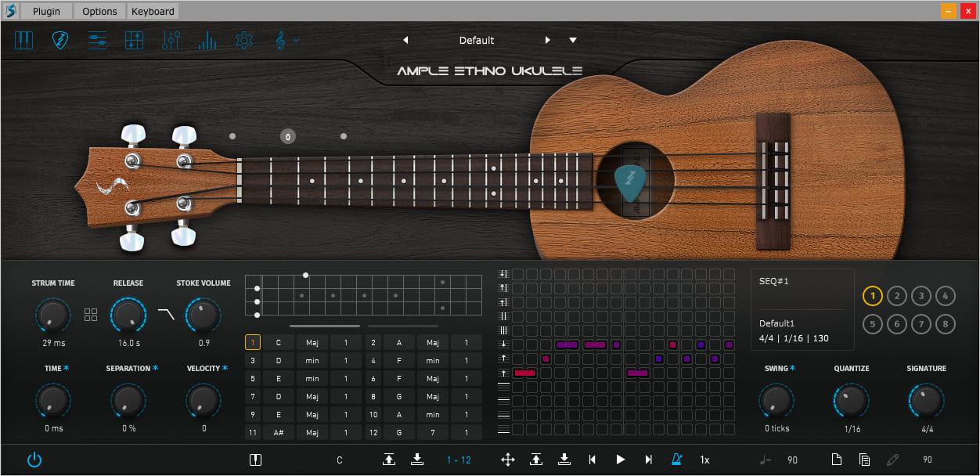The width and height of the screenshot is (980, 476).
Task: Adjust the Strum Time knob
Action: [53, 315]
